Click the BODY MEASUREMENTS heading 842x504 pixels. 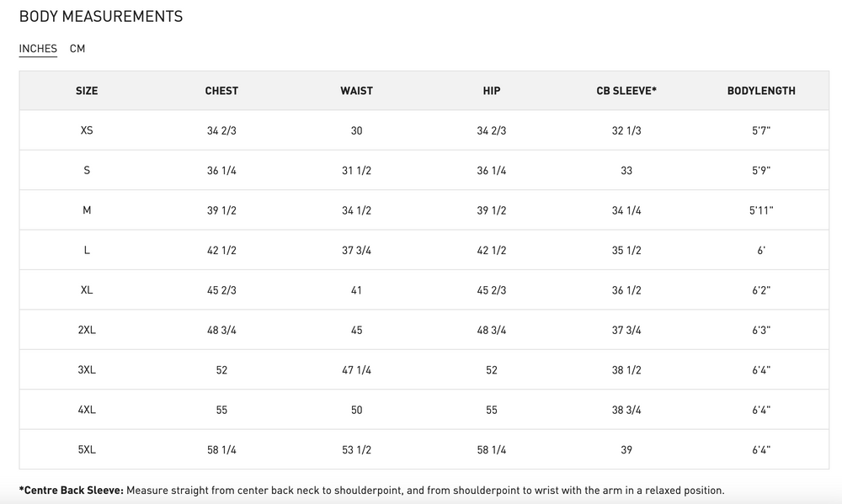101,17
